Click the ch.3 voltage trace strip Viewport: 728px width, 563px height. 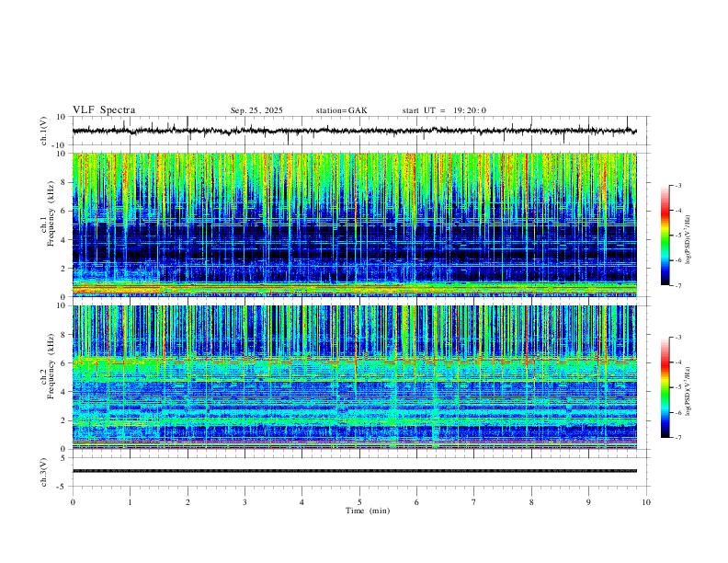tap(354, 471)
